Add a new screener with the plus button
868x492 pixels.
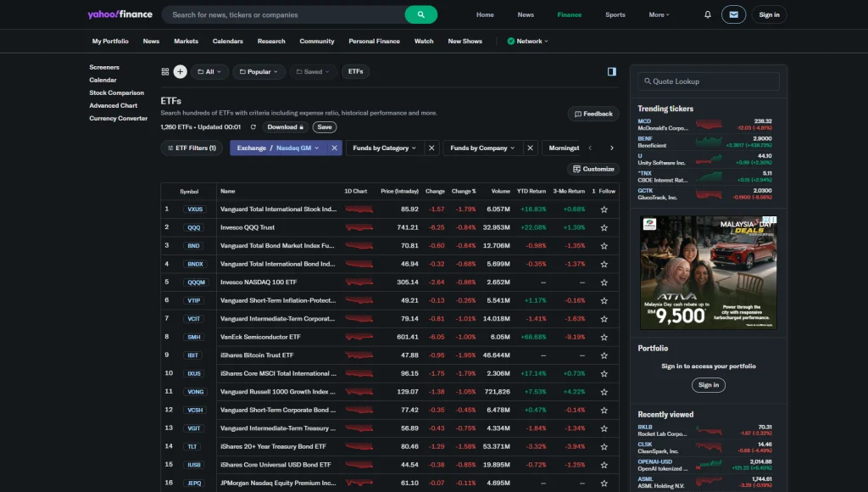(x=180, y=71)
